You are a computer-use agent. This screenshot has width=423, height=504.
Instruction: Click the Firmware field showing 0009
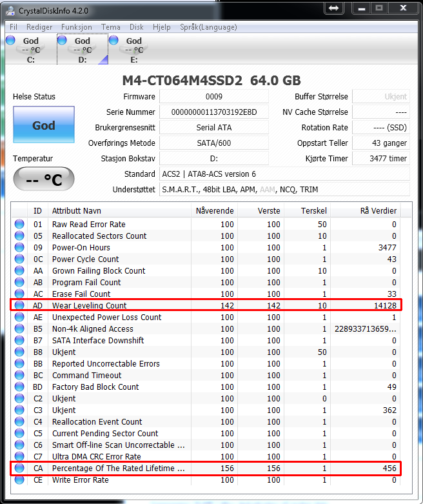coord(214,96)
